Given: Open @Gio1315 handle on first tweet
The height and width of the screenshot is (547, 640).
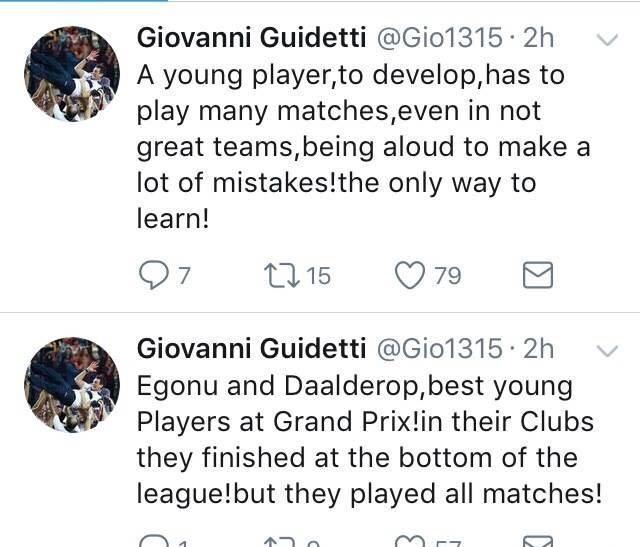Looking at the screenshot, I should point(439,38).
